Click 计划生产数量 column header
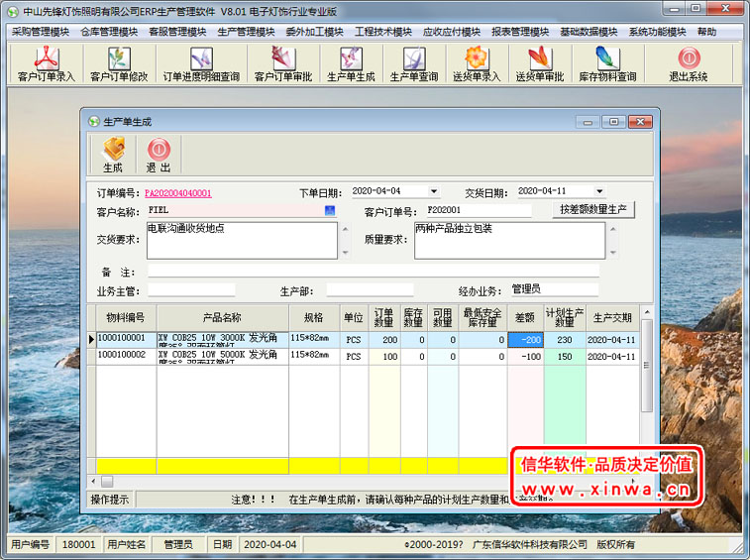Screen dimensions: 750x560 pos(565,318)
